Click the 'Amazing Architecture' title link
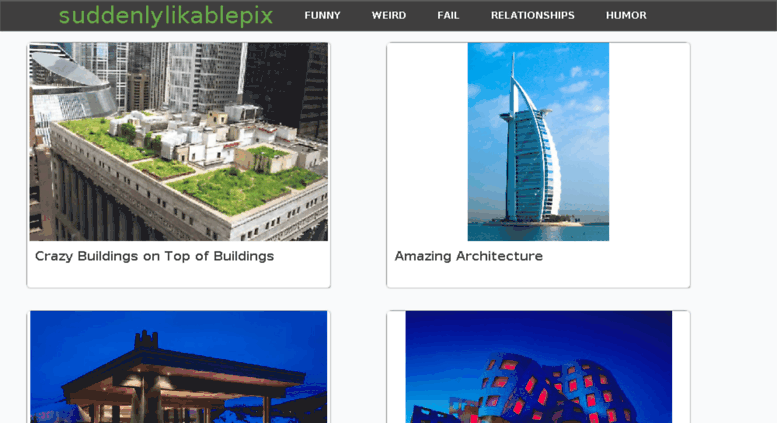The width and height of the screenshot is (777, 423). (468, 256)
